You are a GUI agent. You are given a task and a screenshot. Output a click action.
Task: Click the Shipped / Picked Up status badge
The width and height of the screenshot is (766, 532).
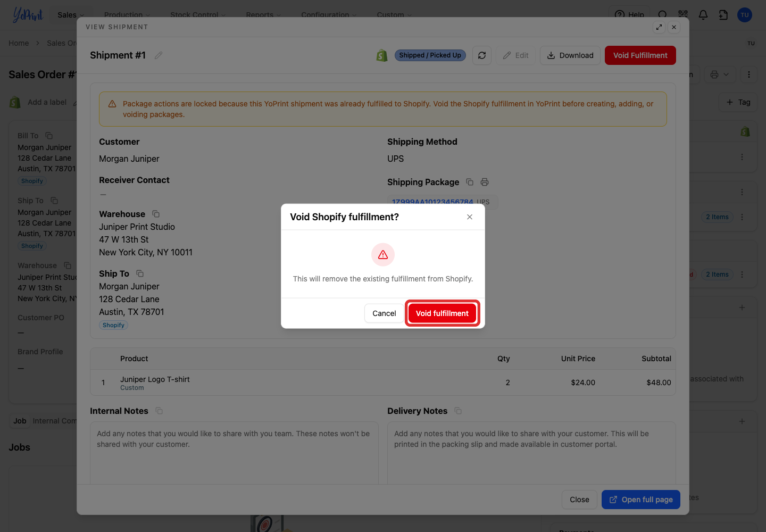[430, 55]
